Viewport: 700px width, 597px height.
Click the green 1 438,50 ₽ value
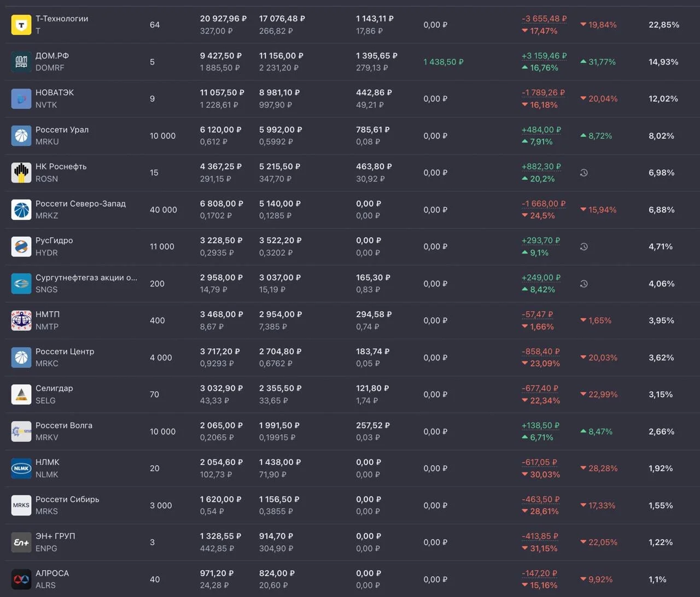(x=444, y=62)
